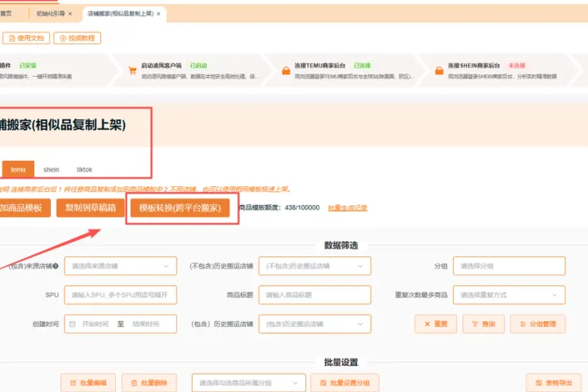Click the 商品模板额度 438/100000 text

coord(279,207)
